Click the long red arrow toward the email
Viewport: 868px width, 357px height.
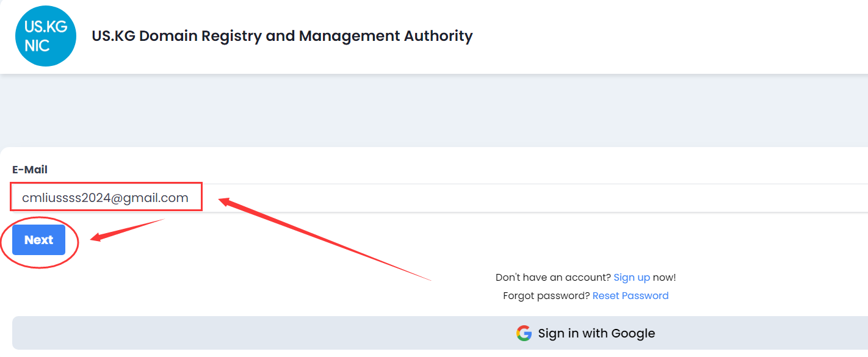324,239
